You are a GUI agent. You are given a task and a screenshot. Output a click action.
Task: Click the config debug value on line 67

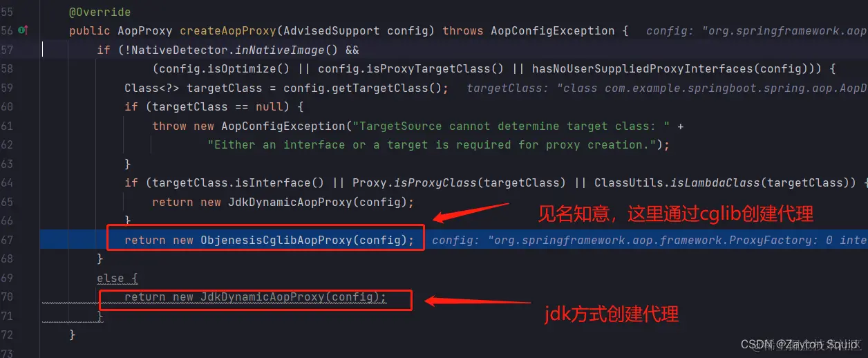pos(649,240)
